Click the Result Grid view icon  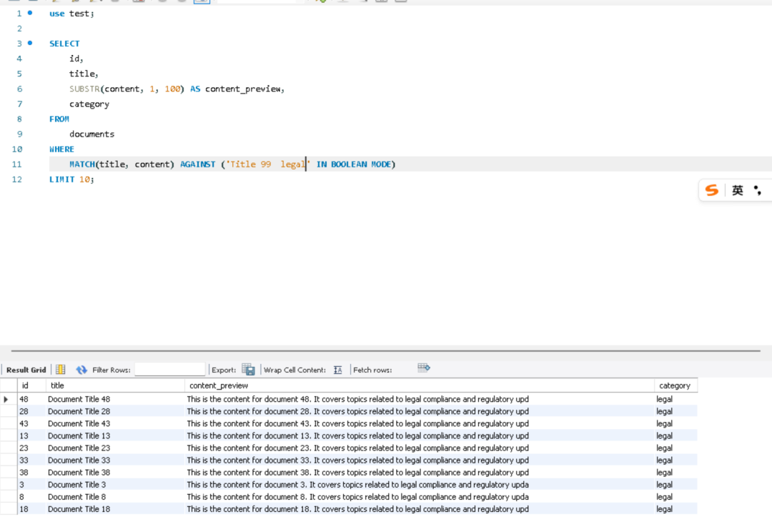tap(61, 370)
